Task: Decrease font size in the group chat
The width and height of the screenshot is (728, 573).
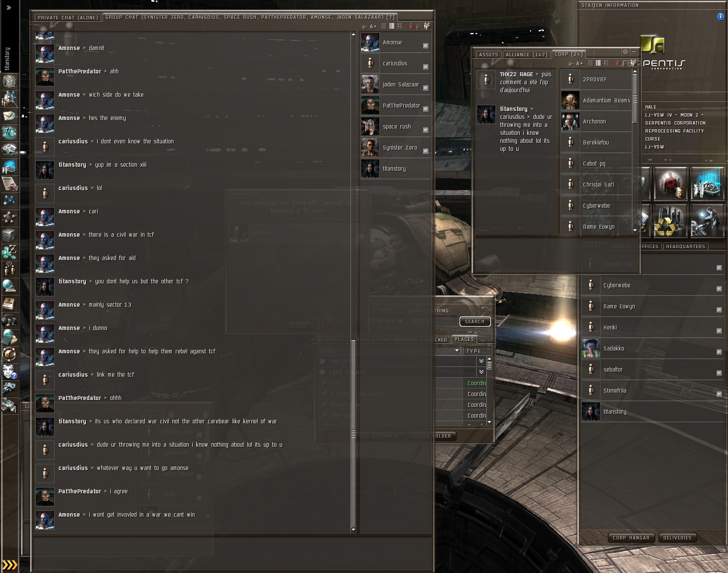Action: click(365, 27)
